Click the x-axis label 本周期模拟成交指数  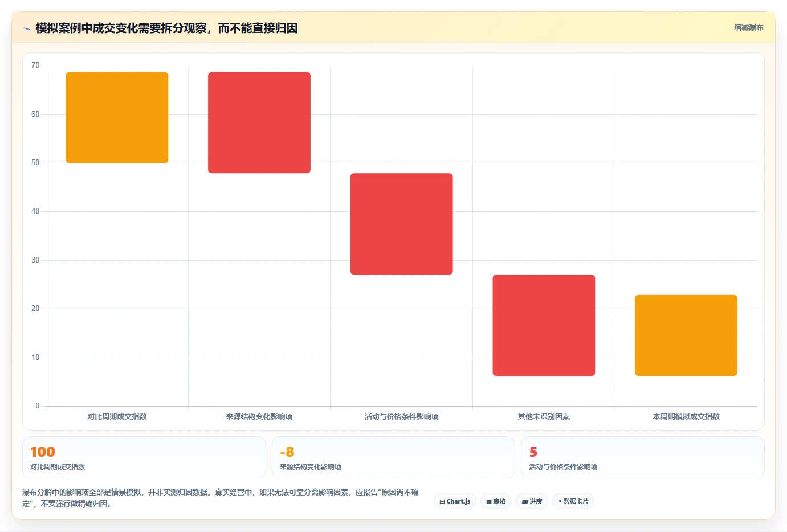click(x=686, y=416)
